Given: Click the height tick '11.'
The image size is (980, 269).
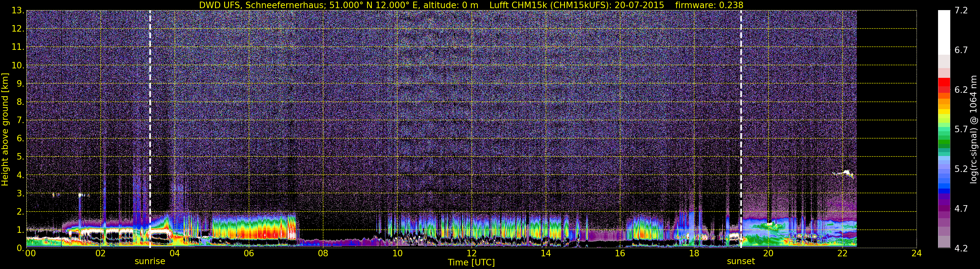Looking at the screenshot, I should [x=18, y=47].
